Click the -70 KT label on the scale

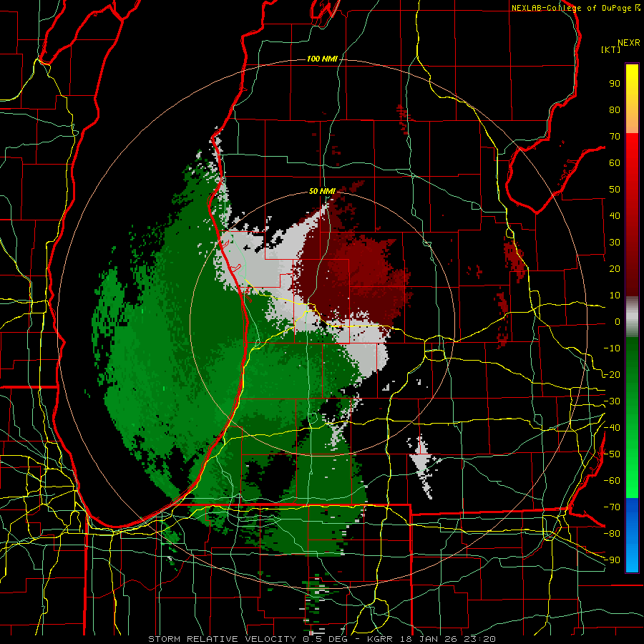tap(612, 507)
